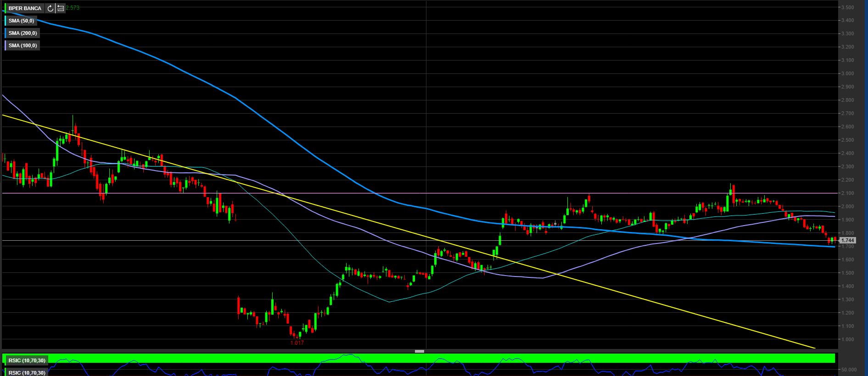Click the green color bar beside BPER BANCA
The width and height of the screenshot is (868, 376).
click(x=5, y=8)
